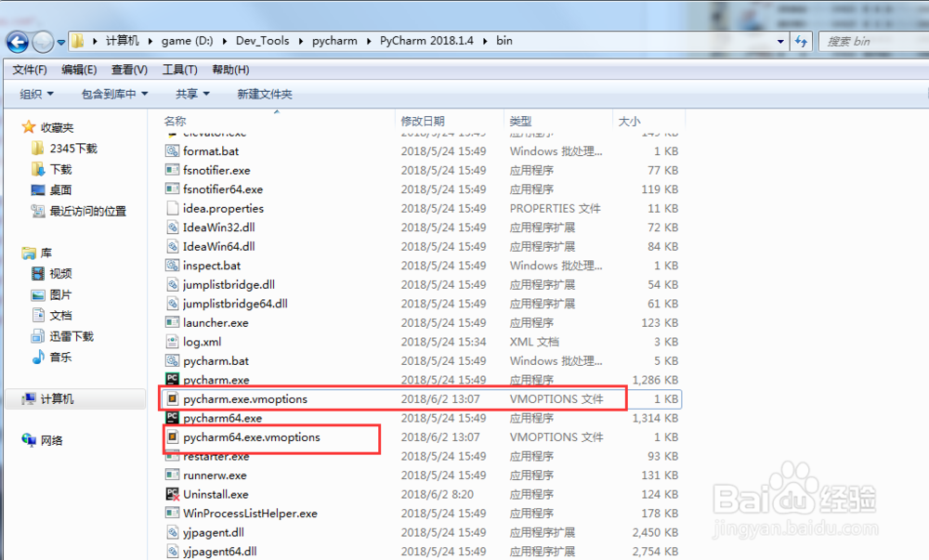This screenshot has height=560, width=929.
Task: Select launcher.exe file icon
Action: [x=172, y=322]
